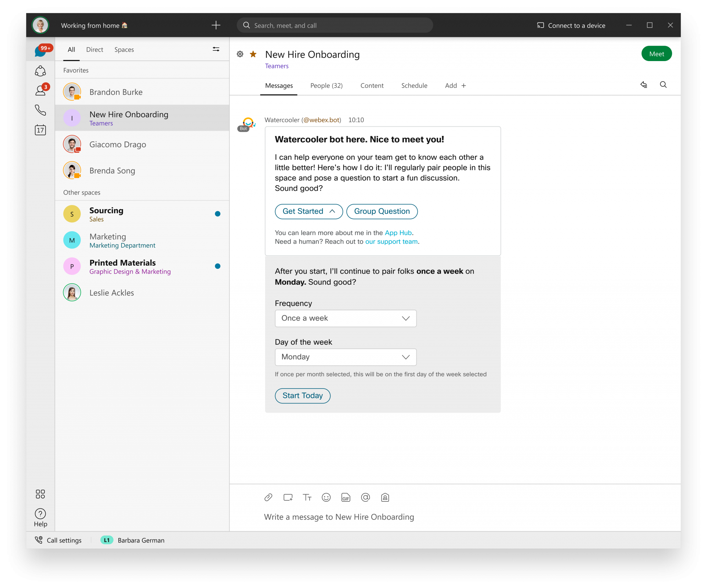Image resolution: width=707 pixels, height=588 pixels.
Task: Open the App Hub link
Action: point(398,233)
